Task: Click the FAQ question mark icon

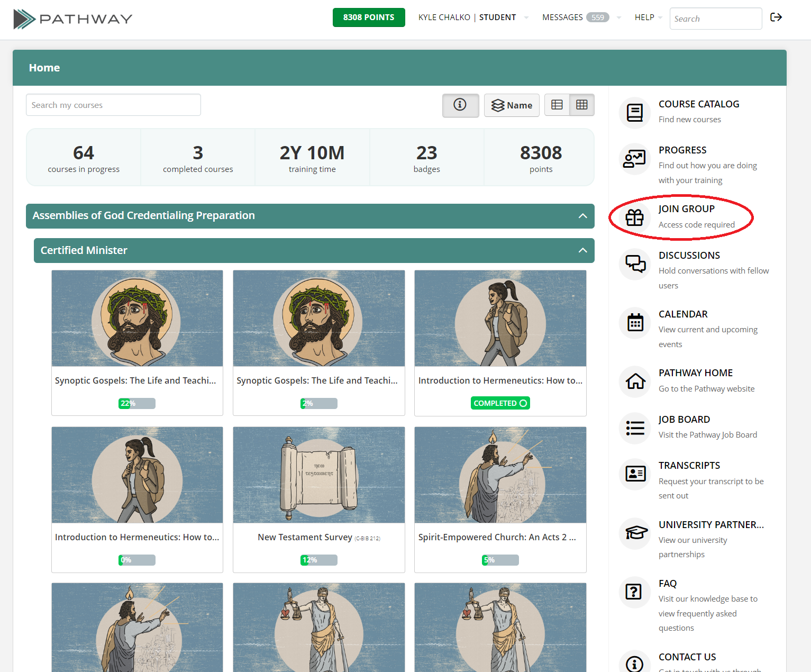Action: [634, 592]
